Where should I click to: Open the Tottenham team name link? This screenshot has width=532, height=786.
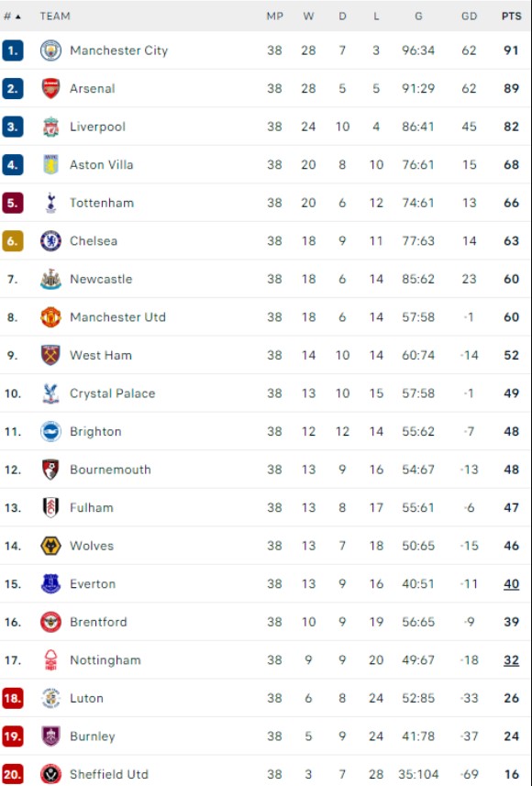click(102, 203)
